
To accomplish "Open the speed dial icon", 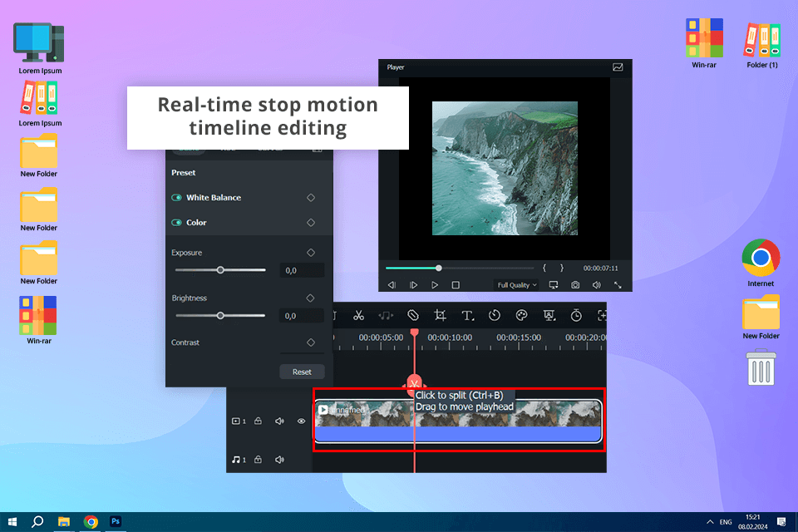I will tap(495, 316).
